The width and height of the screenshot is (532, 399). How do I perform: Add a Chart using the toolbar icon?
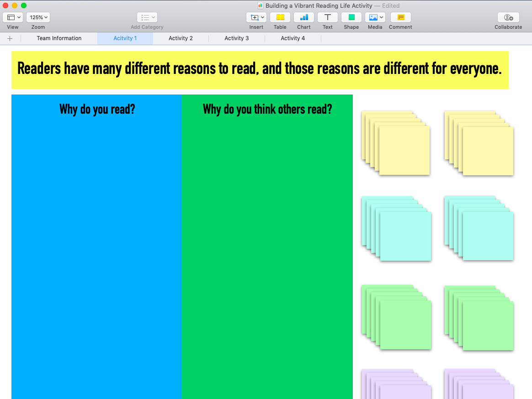(303, 17)
